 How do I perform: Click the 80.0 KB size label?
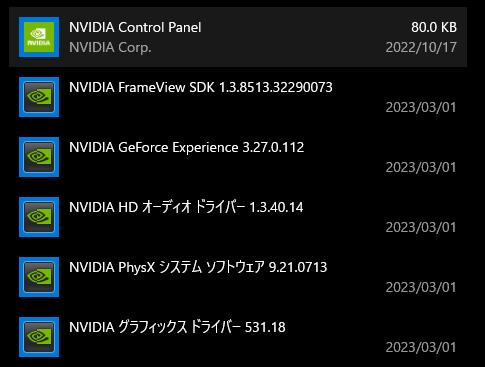(434, 27)
